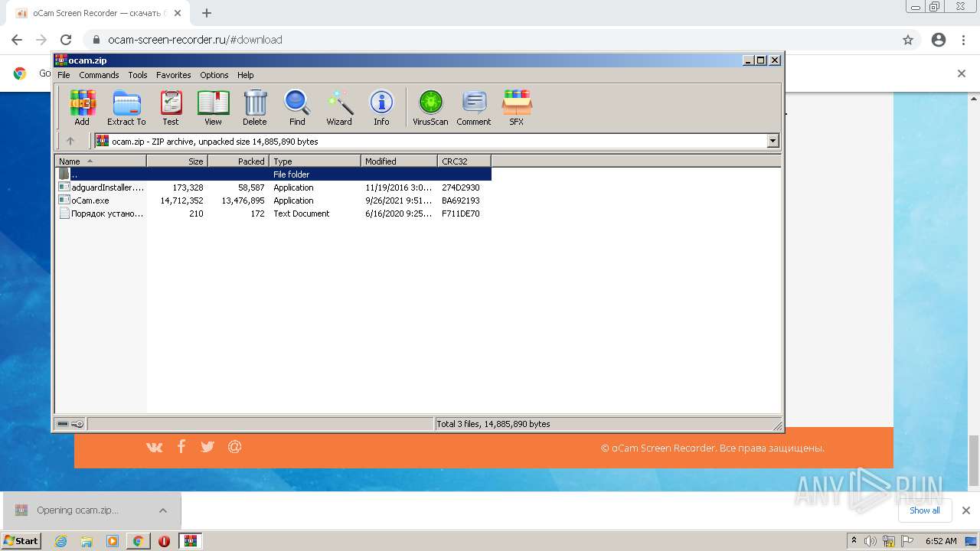Open the Comment tool
Viewport: 980px width, 551px height.
point(474,108)
